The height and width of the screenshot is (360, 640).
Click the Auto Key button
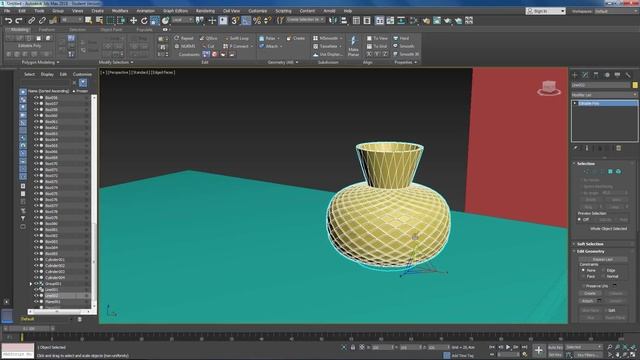tap(555, 347)
